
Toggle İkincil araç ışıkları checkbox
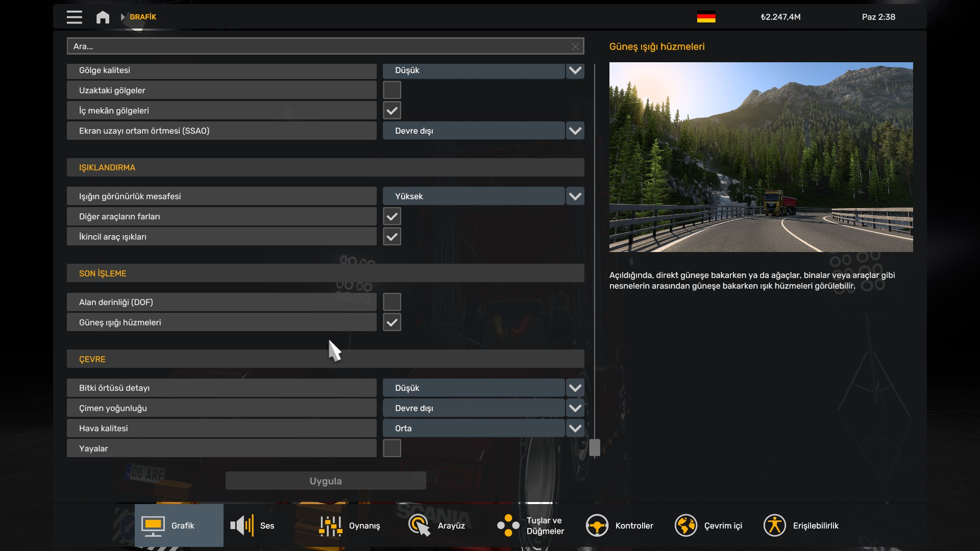pos(392,237)
